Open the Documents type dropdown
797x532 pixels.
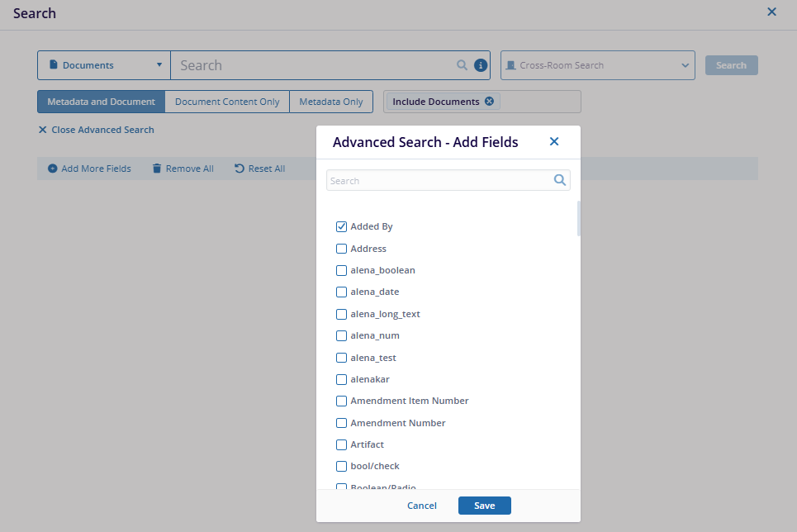(104, 65)
